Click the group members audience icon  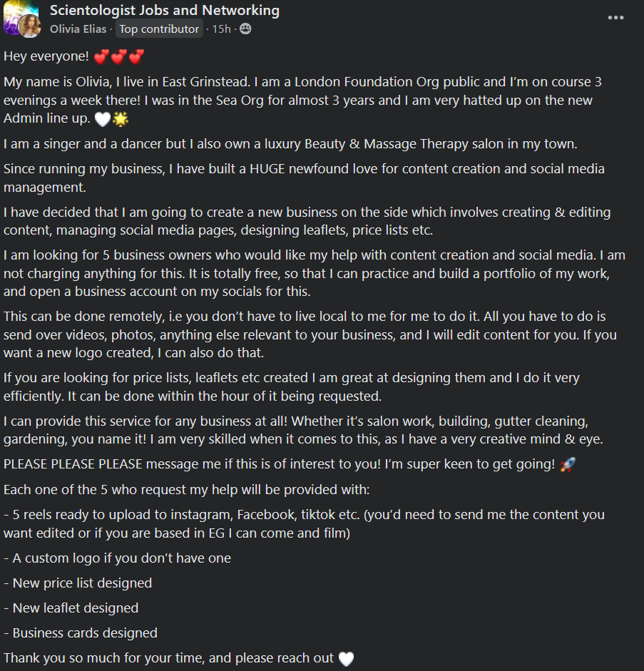245,29
